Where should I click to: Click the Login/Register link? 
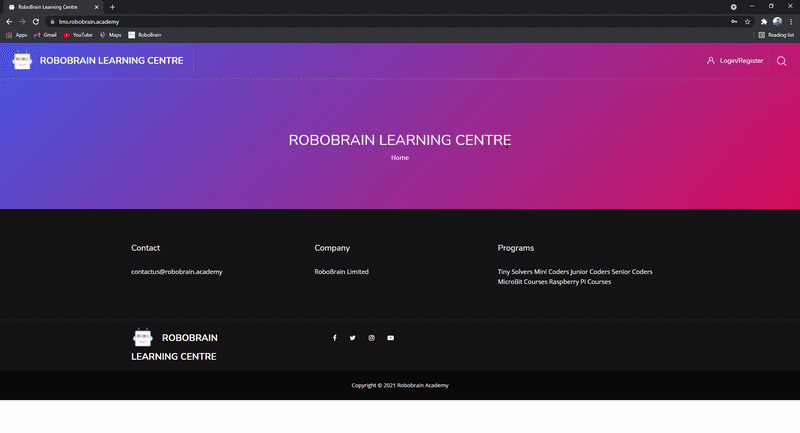741,61
